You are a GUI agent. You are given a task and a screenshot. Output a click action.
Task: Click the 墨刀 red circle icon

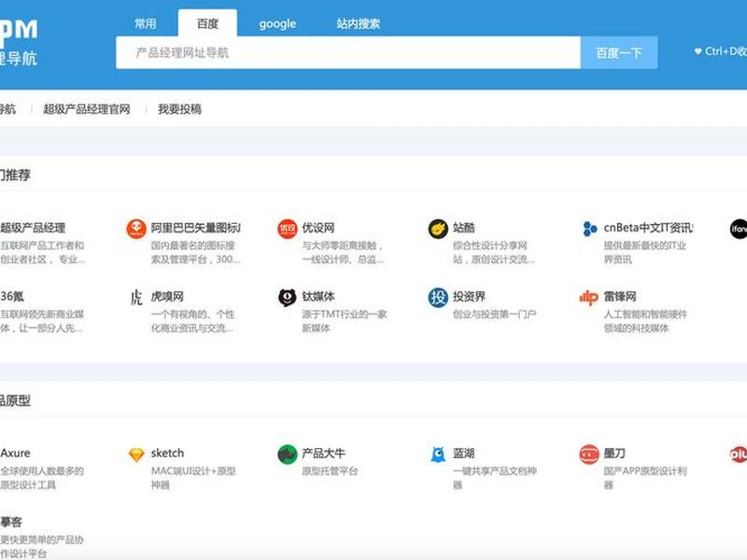(x=589, y=455)
